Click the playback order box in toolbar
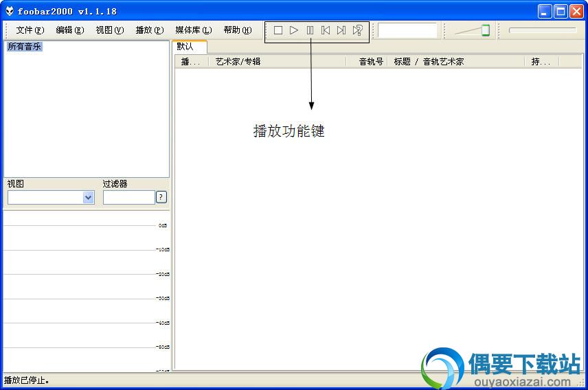The height and width of the screenshot is (390, 588). [x=407, y=30]
